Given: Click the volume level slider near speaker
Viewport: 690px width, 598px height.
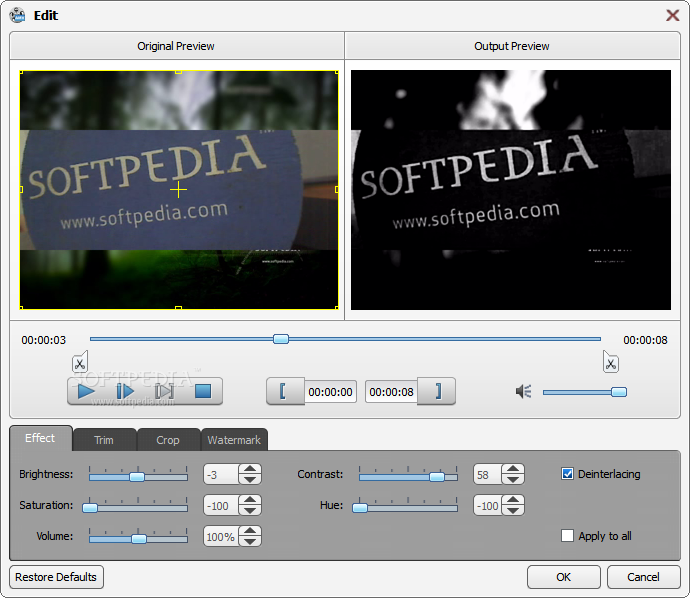Looking at the screenshot, I should click(585, 392).
